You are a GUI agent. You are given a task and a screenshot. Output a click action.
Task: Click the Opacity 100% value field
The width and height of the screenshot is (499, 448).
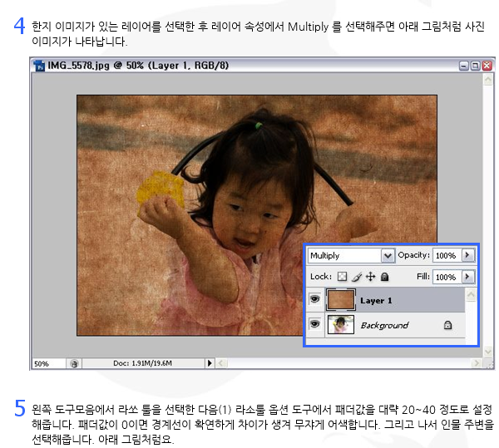[447, 256]
